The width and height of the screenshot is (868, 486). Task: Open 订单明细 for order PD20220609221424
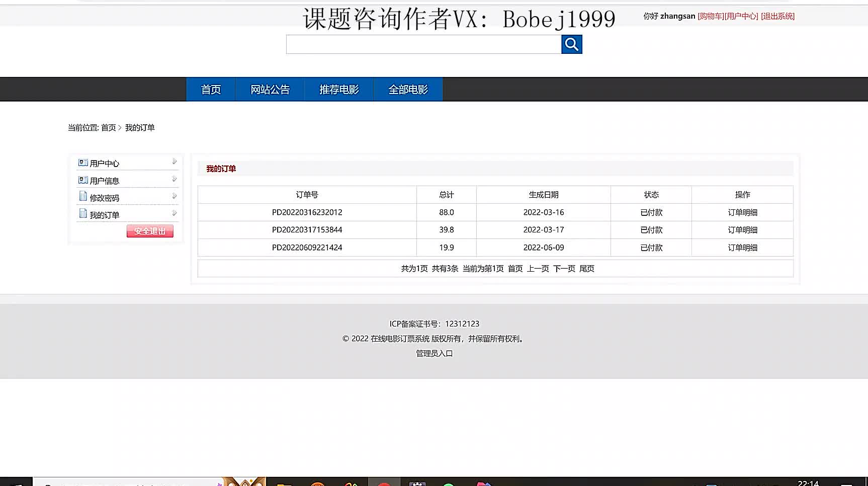point(742,248)
